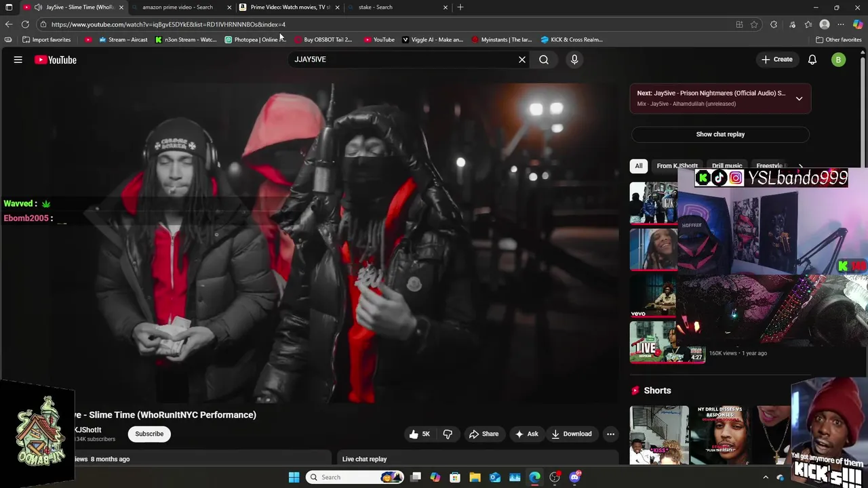Open the LIVE 4:27 video thumbnail

tap(667, 342)
